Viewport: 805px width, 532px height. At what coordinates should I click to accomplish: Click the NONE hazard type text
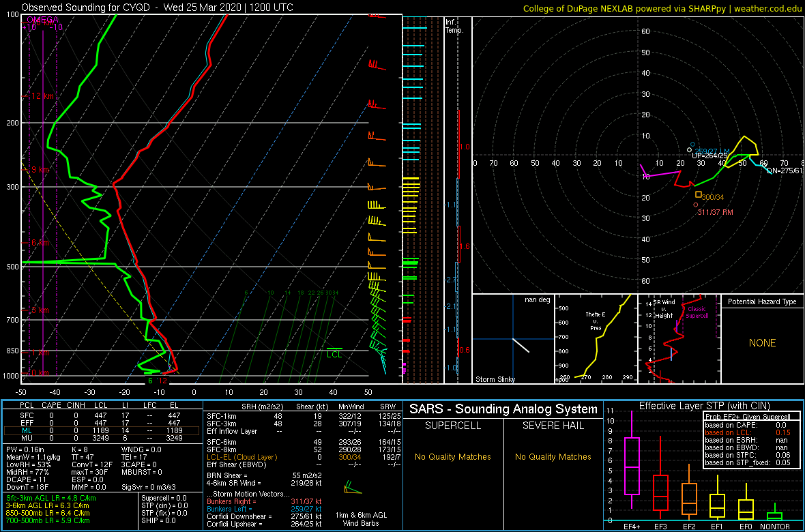[762, 343]
